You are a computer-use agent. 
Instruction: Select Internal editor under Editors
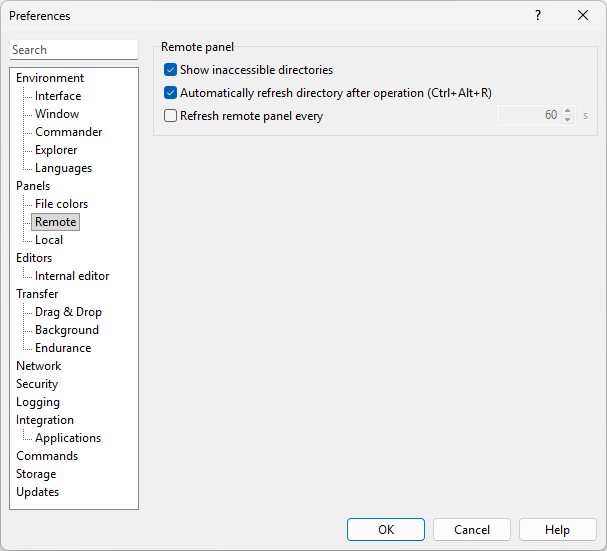pyautogui.click(x=72, y=276)
